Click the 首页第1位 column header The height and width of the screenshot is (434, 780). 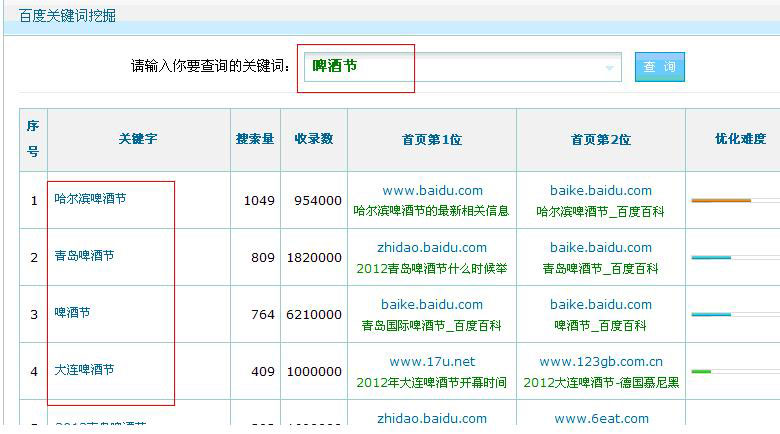click(432, 139)
